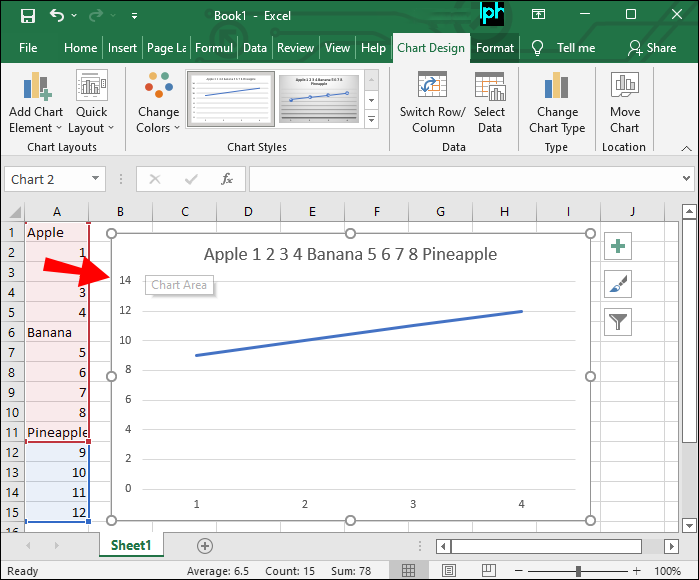The image size is (699, 580).
Task: Click inside the formula bar field
Action: 464,179
